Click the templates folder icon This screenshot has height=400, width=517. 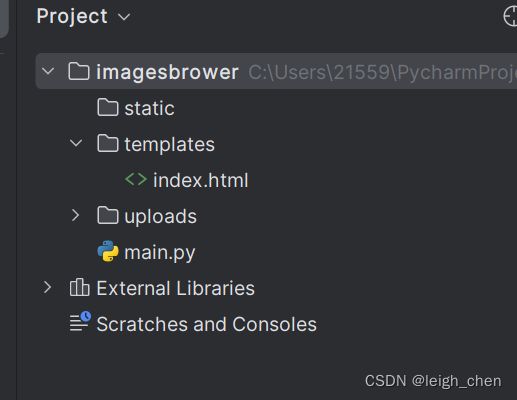point(108,143)
